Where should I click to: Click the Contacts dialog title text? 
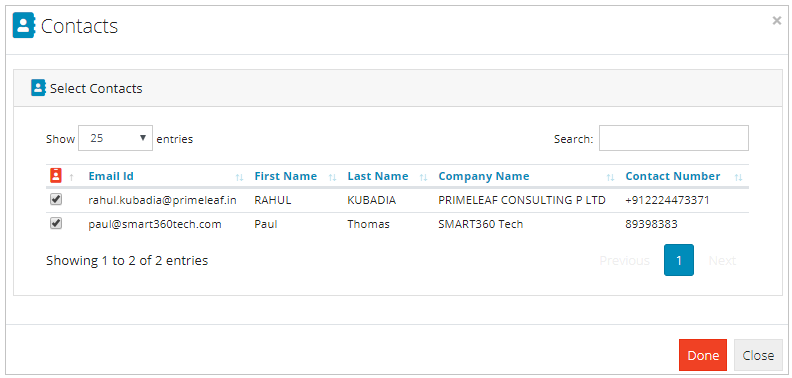click(79, 26)
